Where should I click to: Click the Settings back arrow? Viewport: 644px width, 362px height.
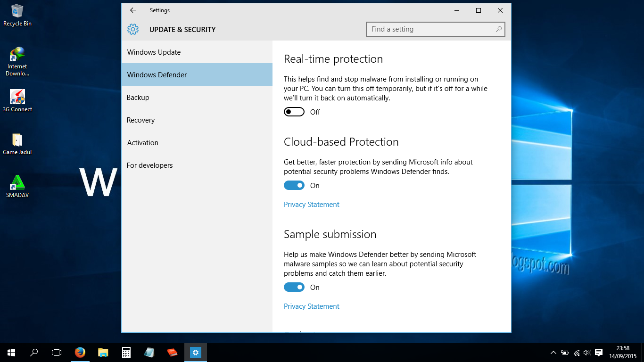133,10
